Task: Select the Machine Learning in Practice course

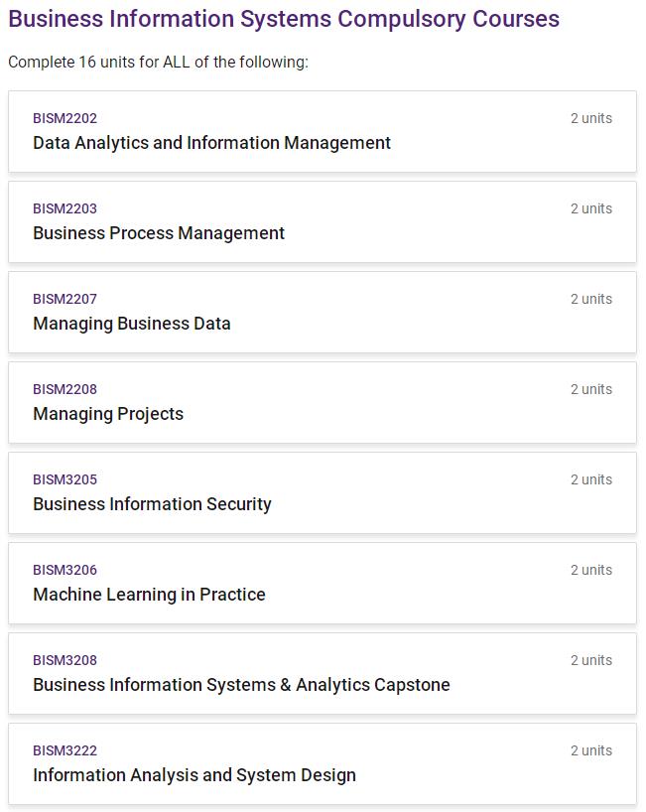Action: [x=149, y=595]
